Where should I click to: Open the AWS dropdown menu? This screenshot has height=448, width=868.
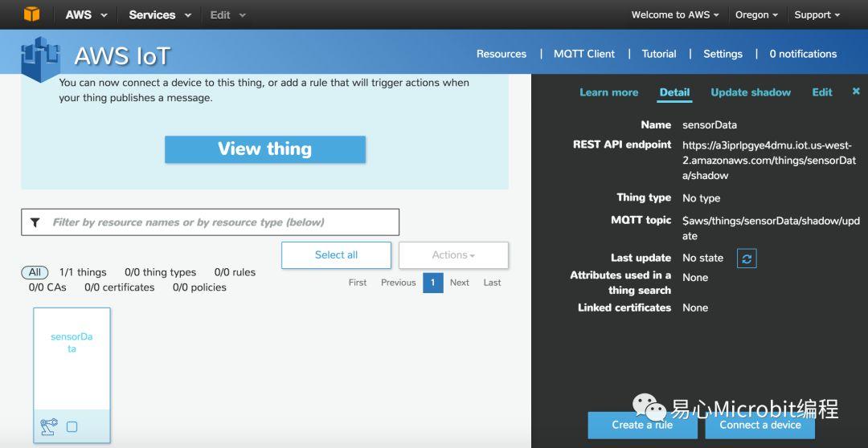[x=86, y=15]
